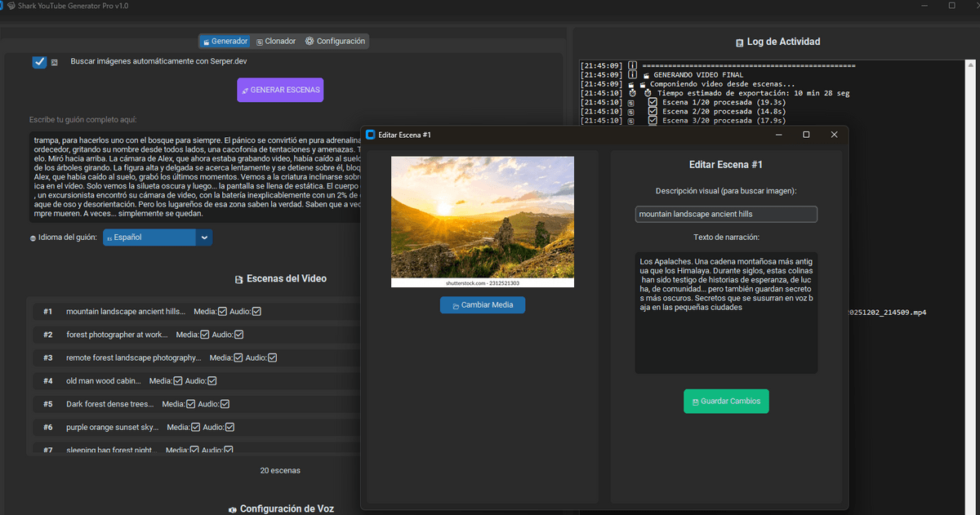The width and height of the screenshot is (980, 515).
Task: Click the image icon beside Serper.dev checkbox
Action: click(x=55, y=62)
